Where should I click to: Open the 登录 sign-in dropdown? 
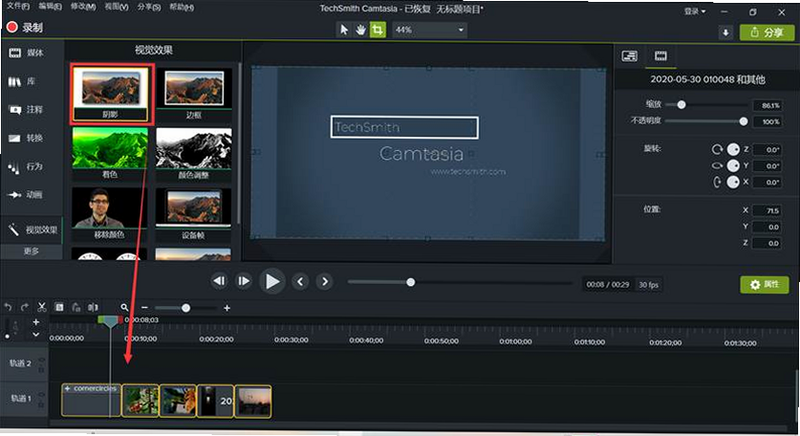[694, 11]
